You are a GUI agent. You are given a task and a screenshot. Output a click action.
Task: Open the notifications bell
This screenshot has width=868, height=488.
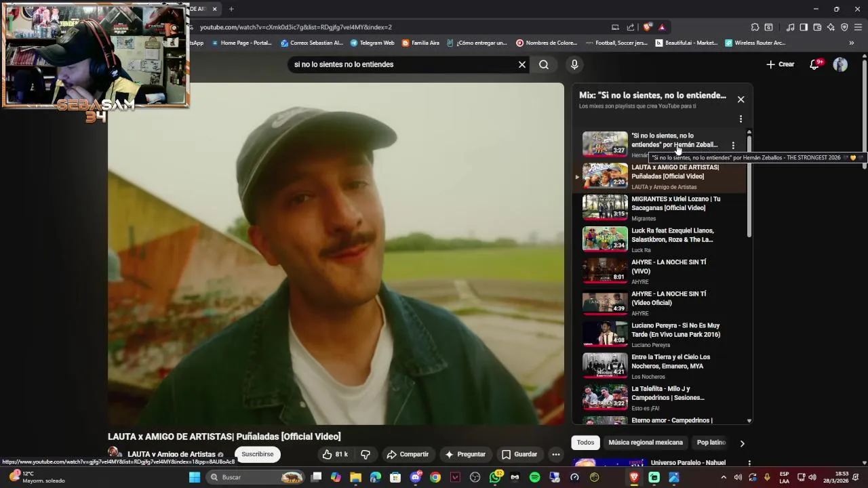tap(815, 64)
